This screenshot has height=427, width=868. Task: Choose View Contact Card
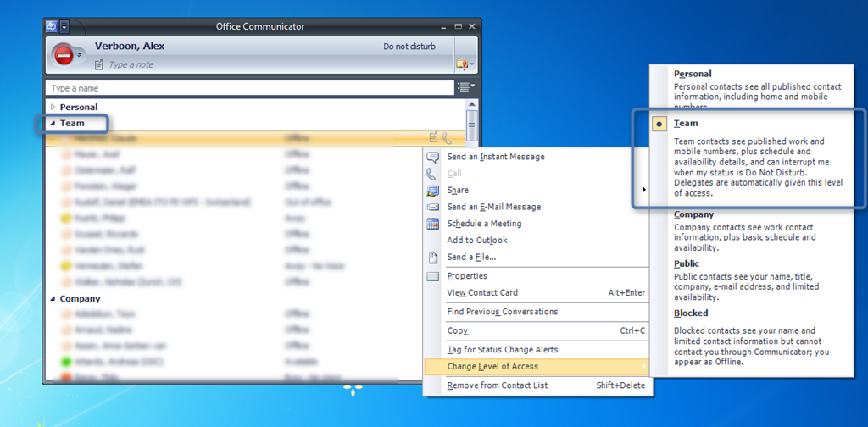[x=482, y=293]
